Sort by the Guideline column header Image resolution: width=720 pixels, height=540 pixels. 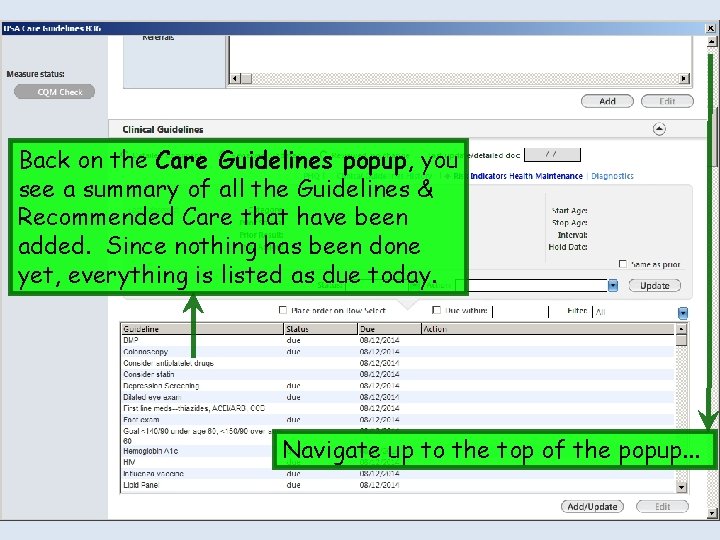pos(202,329)
